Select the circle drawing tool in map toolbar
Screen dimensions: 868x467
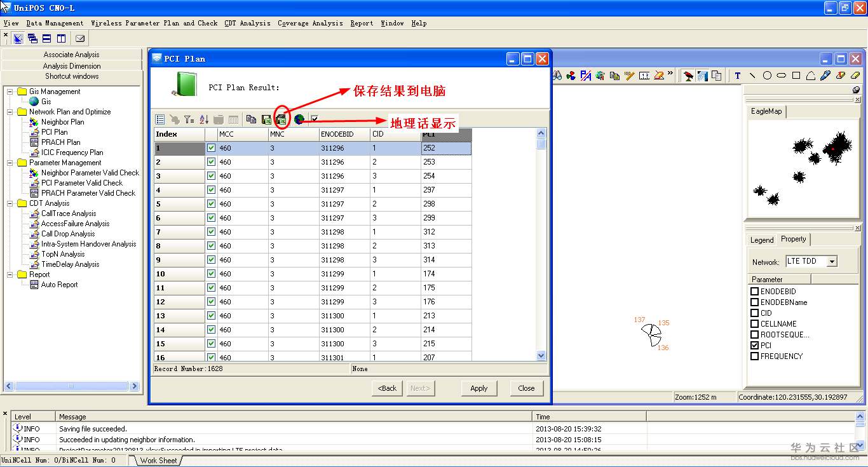pos(767,76)
